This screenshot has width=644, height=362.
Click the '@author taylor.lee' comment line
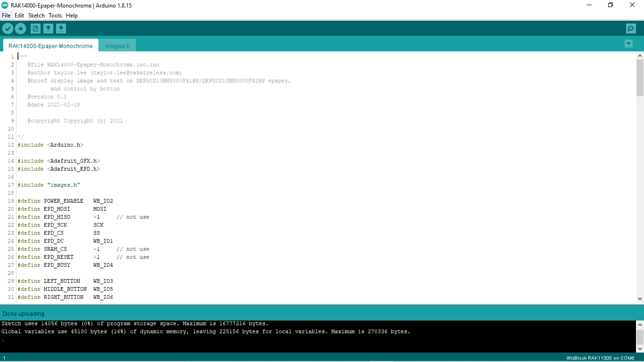point(104,73)
